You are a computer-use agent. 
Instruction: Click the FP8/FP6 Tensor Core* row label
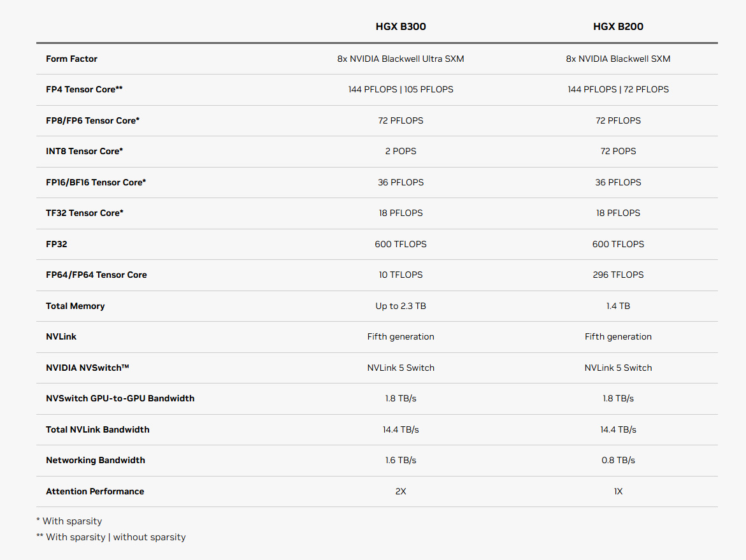coord(93,121)
